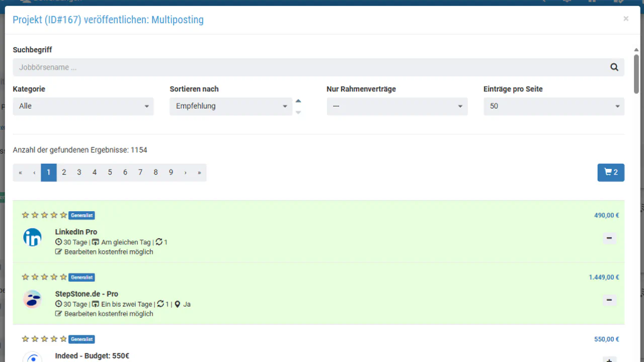Open the Sortieren nach dropdown
644x362 pixels.
pyautogui.click(x=231, y=106)
